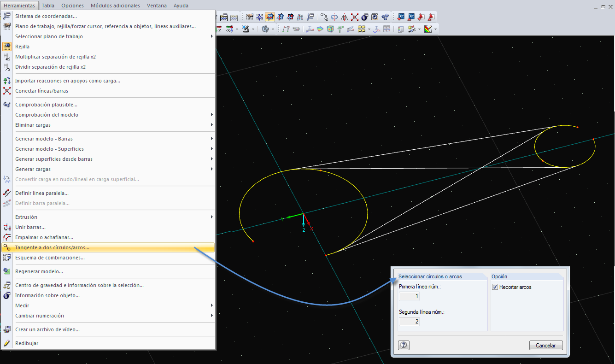Click the mirror tool icon in toolbar
615x364 pixels.
tap(344, 17)
